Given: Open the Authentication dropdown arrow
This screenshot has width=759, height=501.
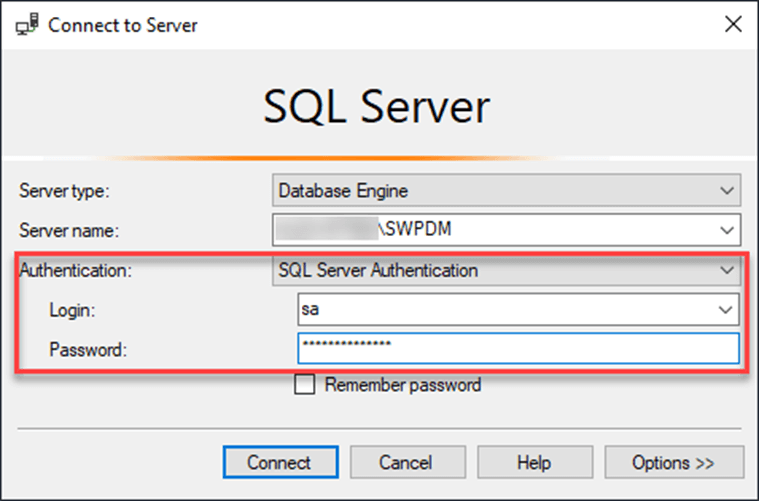Looking at the screenshot, I should 727,270.
